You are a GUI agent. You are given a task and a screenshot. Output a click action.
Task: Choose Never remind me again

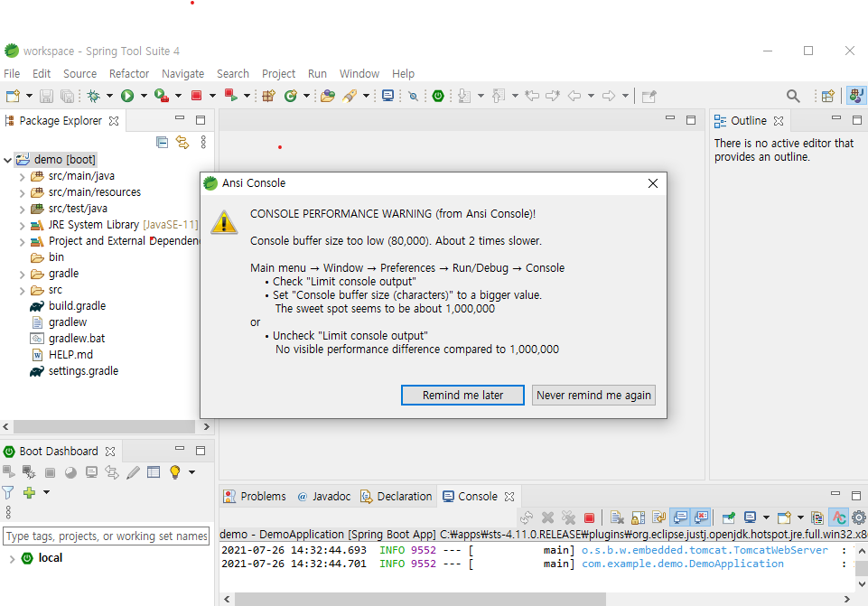(x=593, y=396)
